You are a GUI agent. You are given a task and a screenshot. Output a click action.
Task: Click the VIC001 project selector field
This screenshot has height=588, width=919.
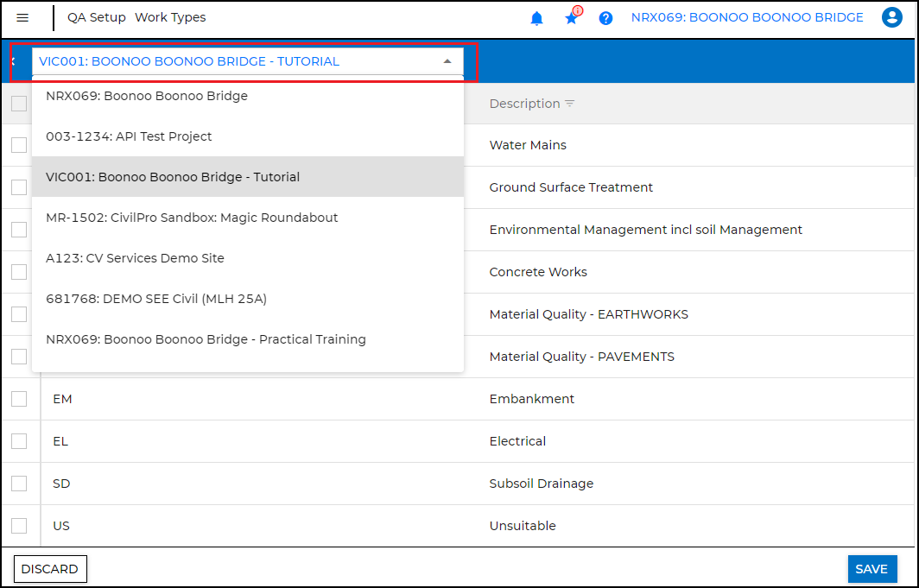(247, 61)
